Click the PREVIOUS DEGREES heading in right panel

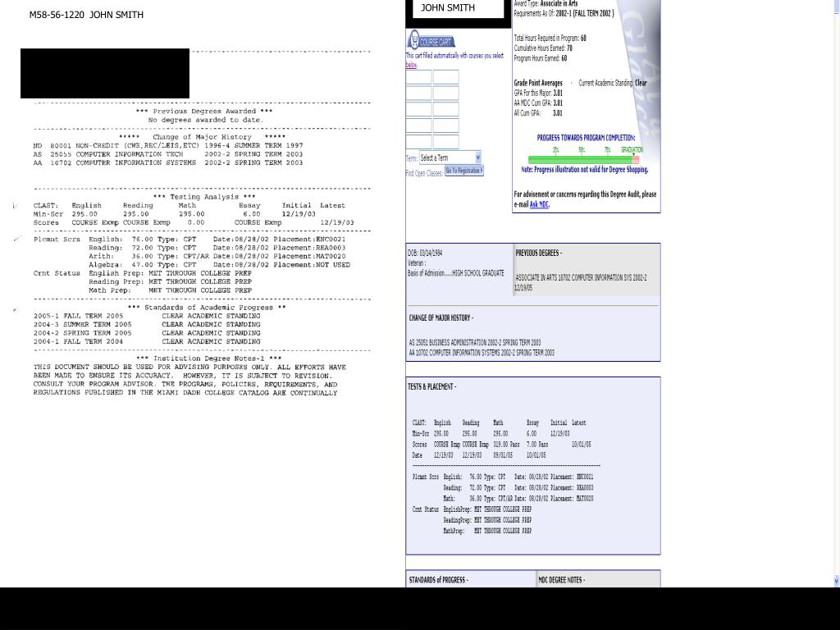click(x=538, y=253)
